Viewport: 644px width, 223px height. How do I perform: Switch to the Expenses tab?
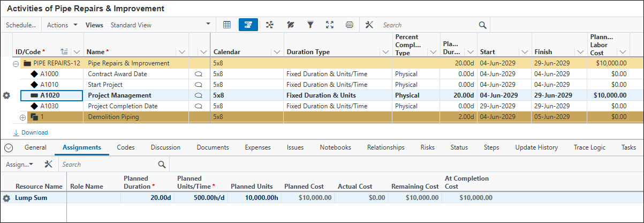258,147
